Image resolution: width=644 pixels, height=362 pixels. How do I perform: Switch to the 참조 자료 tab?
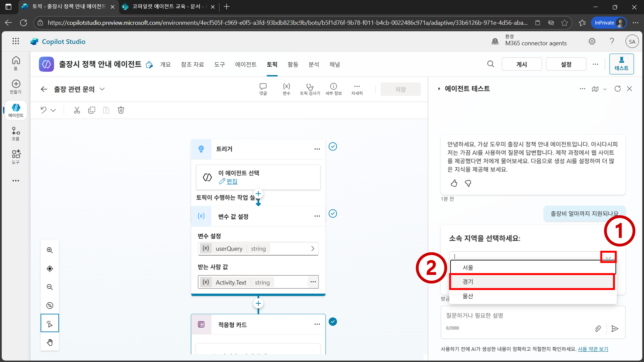pos(192,65)
